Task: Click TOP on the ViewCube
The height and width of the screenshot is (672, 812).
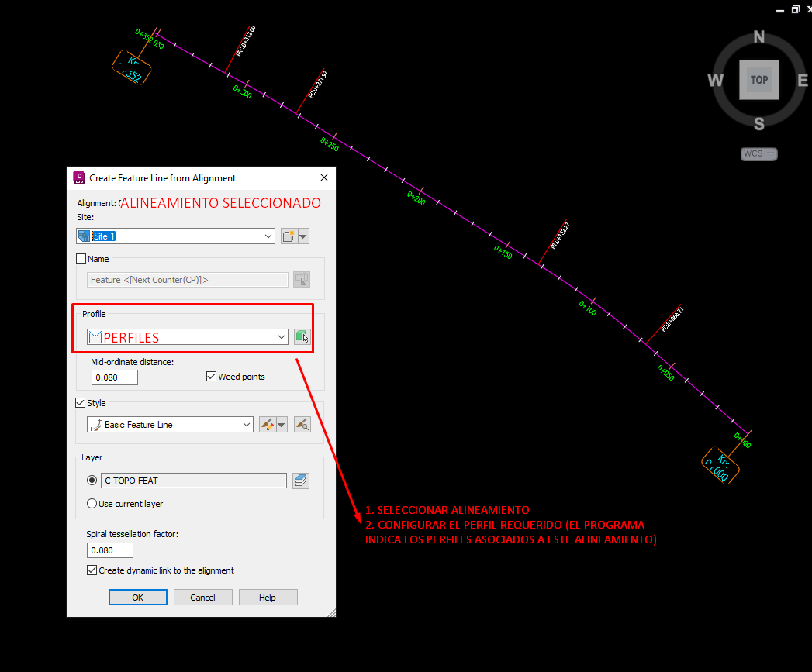Action: click(x=758, y=80)
